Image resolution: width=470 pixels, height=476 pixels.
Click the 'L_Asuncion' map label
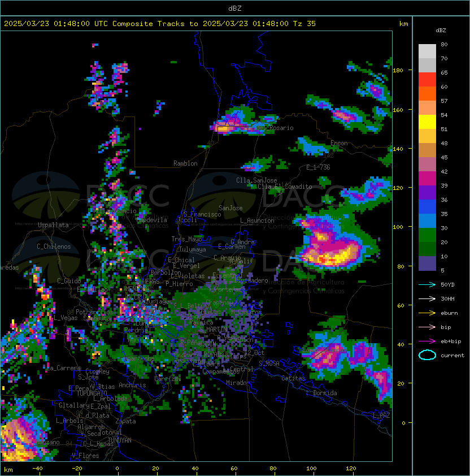pos(257,220)
